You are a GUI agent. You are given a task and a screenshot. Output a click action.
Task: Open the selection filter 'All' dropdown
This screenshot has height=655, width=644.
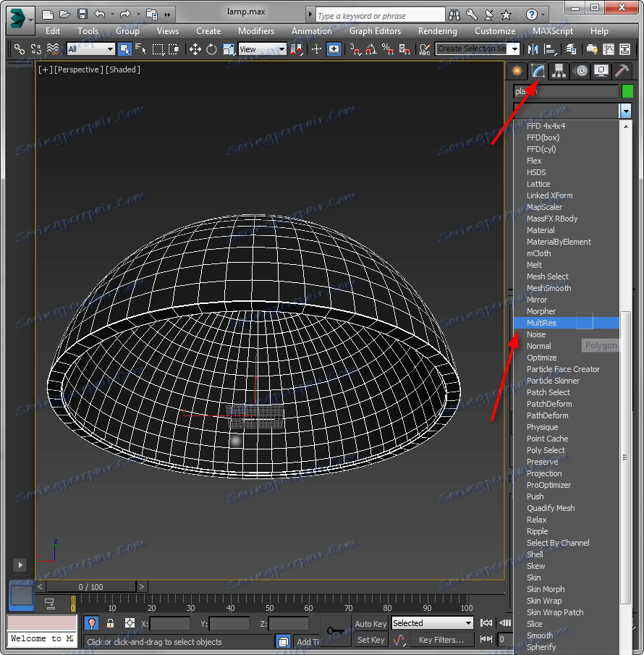(90, 49)
